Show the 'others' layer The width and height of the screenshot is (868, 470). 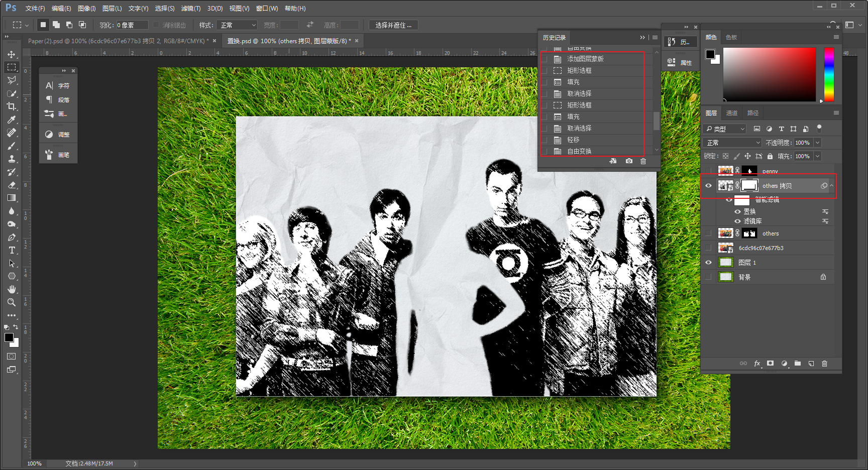coord(708,233)
